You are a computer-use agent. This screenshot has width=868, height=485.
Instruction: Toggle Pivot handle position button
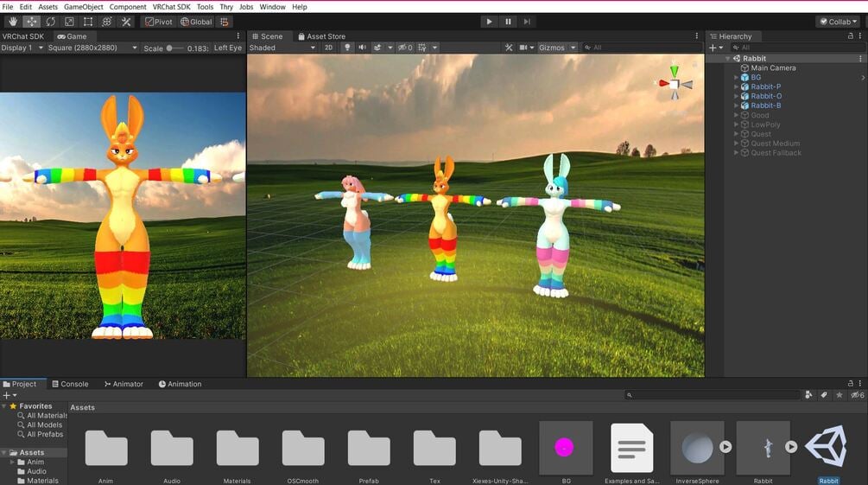[158, 22]
